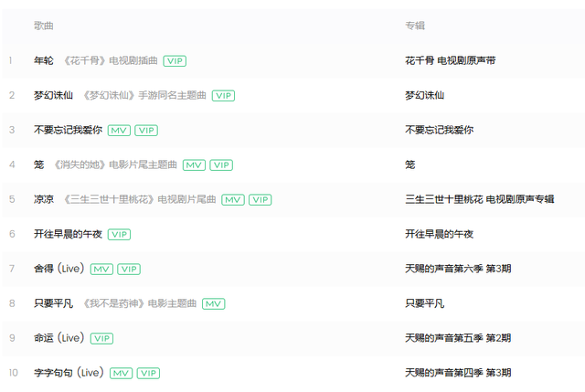This screenshot has height=392, width=585.
Task: Open album 天赐的声音第六季 第3期
Action: tap(458, 269)
